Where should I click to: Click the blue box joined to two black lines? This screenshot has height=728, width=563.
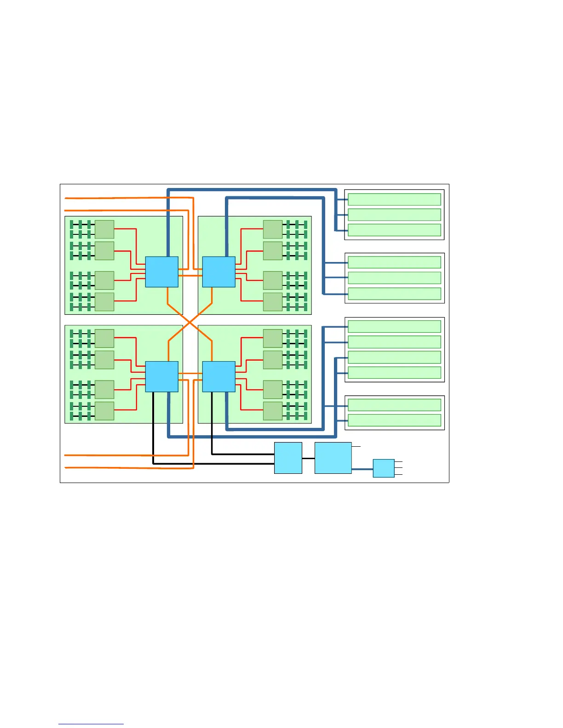(x=288, y=458)
